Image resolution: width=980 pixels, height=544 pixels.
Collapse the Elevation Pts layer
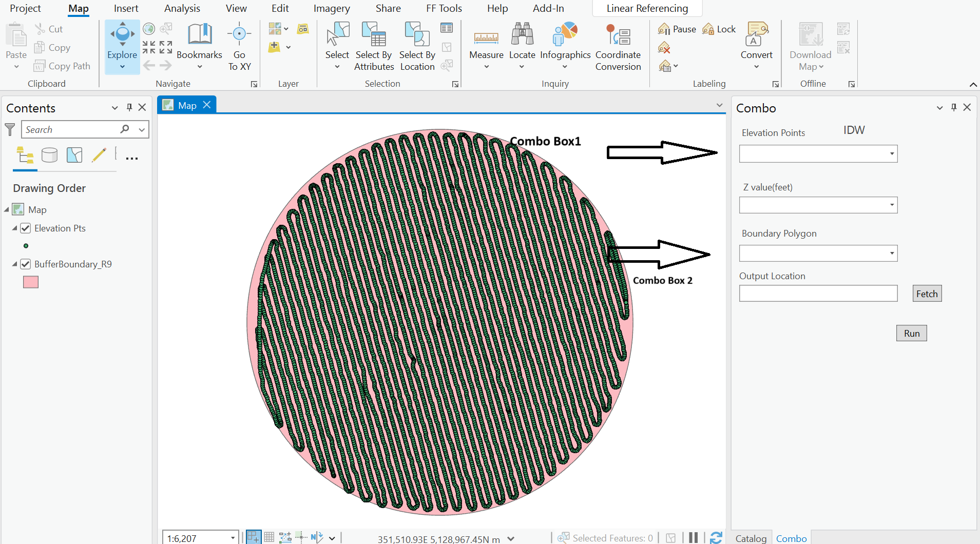pos(14,228)
